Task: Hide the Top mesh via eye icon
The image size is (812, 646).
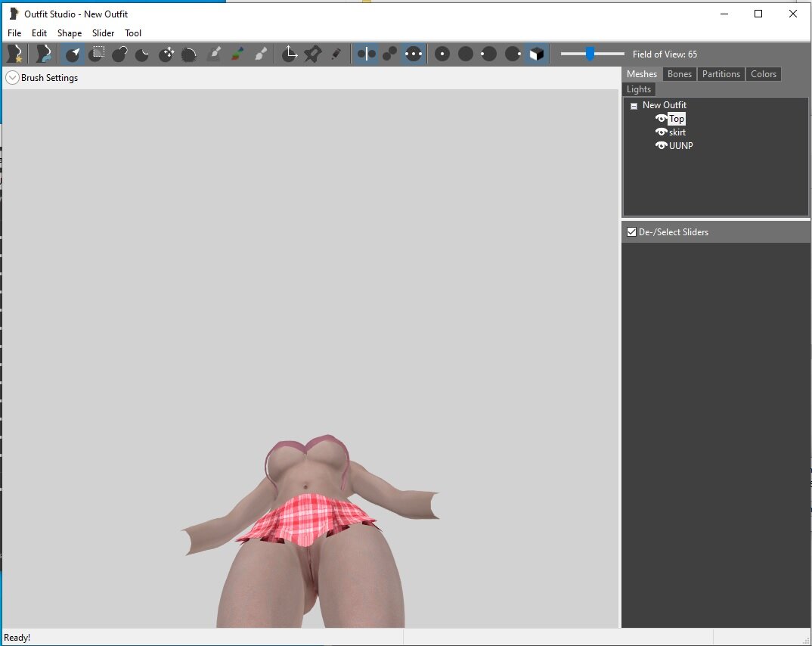Action: pyautogui.click(x=661, y=119)
